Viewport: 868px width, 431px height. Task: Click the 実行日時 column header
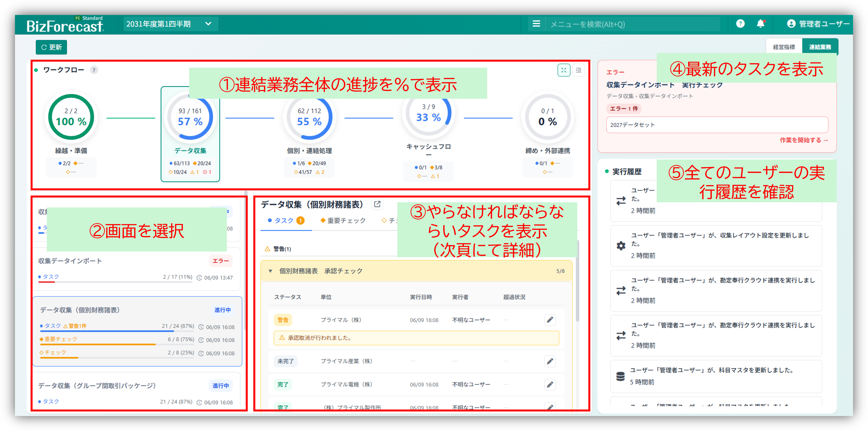coord(421,297)
